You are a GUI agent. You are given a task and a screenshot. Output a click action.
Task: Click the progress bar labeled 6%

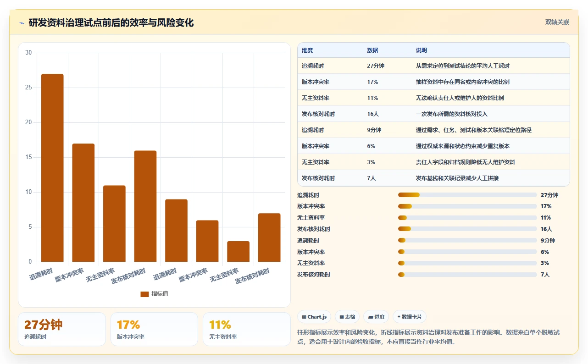tap(467, 252)
